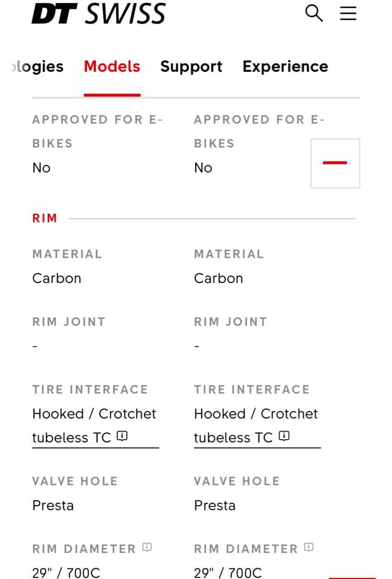Collapse the RIM section header
The image size is (392, 579).
(45, 218)
